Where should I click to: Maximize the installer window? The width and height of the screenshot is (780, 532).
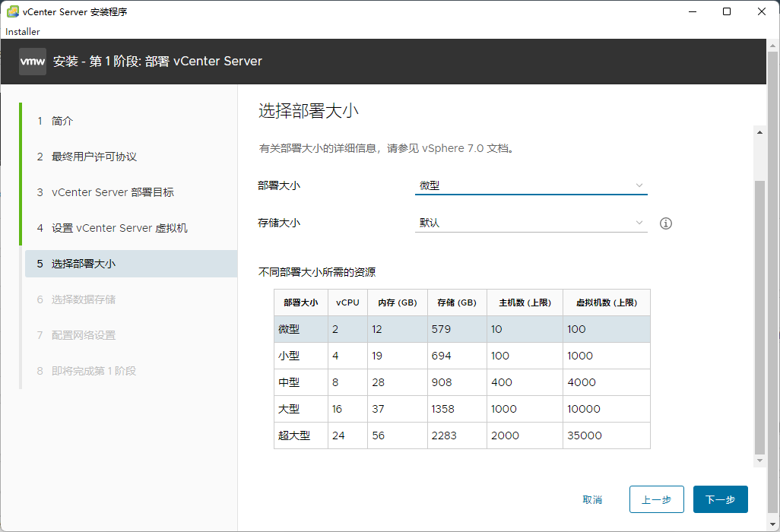coord(727,11)
